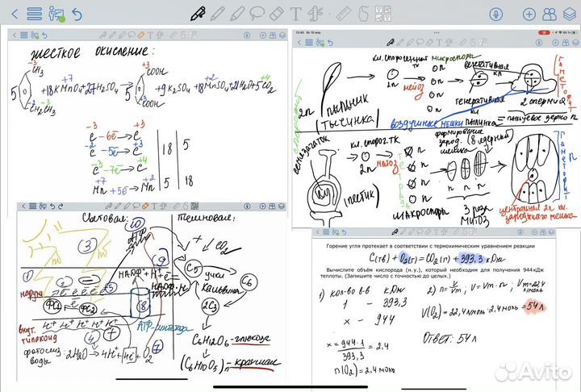Image resolution: width=581 pixels, height=392 pixels.
Task: Open the plus add menu at top right
Action: click(x=529, y=14)
